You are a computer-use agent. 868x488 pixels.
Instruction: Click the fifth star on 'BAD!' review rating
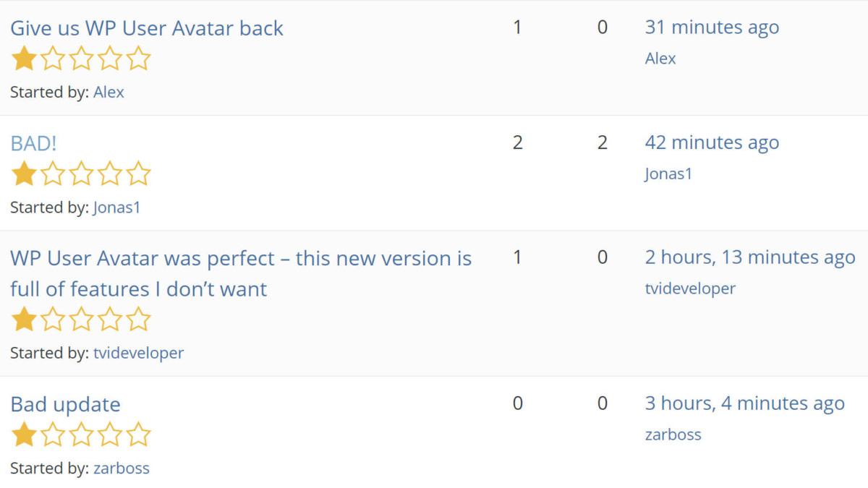click(x=138, y=174)
